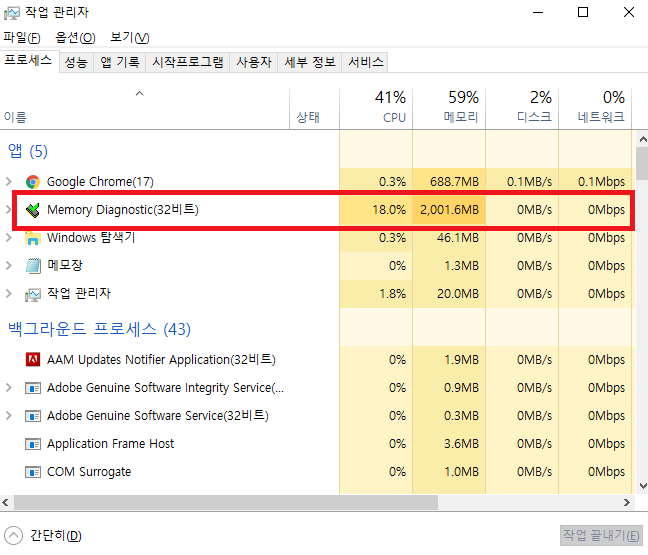This screenshot has width=648, height=555.
Task: Click 작업 관리자's 1.8% CPU value
Action: [x=393, y=293]
